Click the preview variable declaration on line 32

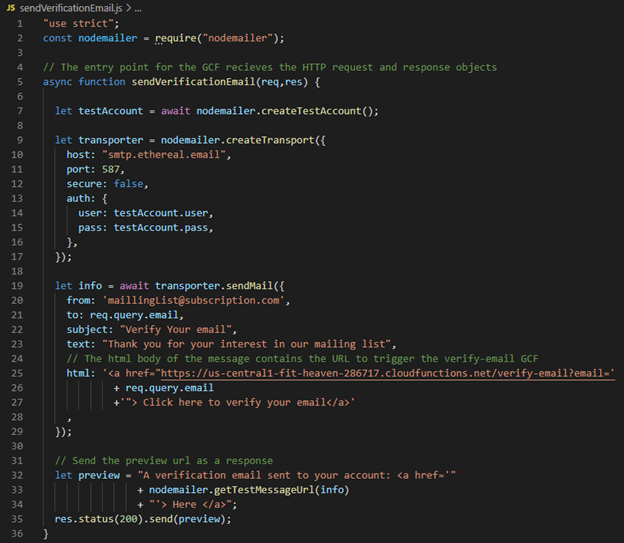click(99, 475)
